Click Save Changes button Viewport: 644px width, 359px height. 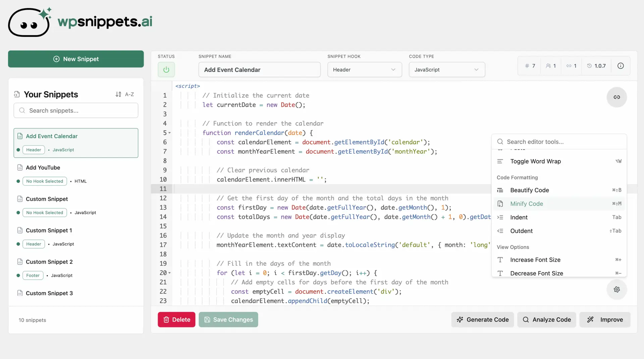228,320
